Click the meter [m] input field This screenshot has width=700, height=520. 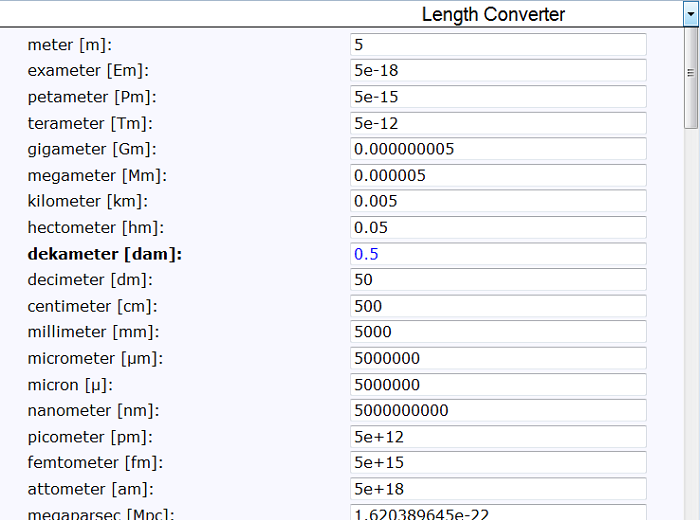click(x=498, y=45)
